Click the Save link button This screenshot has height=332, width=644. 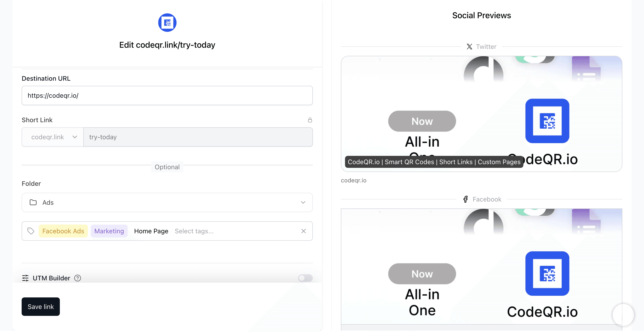click(41, 306)
